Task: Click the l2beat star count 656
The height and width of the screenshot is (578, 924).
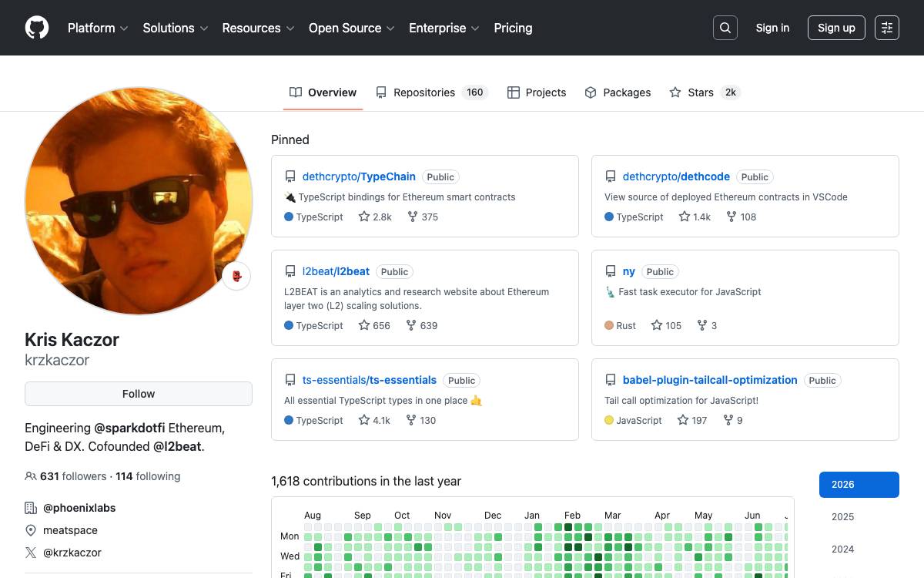Action: pyautogui.click(x=374, y=325)
